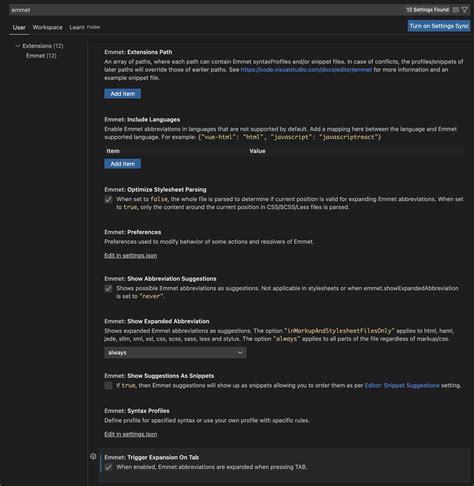Toggle Optimize Stylesheet Parsing checkbox
The image size is (474, 486).
point(108,199)
